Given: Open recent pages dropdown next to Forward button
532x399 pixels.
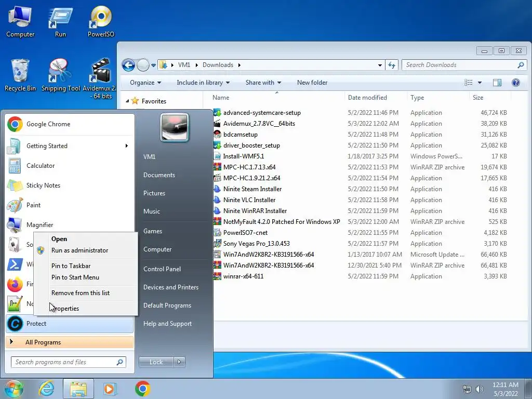Looking at the screenshot, I should click(x=153, y=65).
